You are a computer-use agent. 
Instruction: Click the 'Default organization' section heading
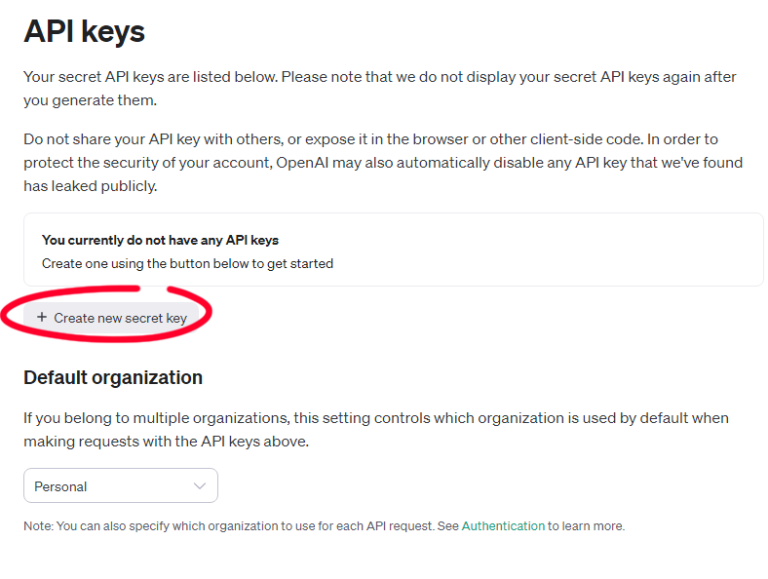click(113, 377)
